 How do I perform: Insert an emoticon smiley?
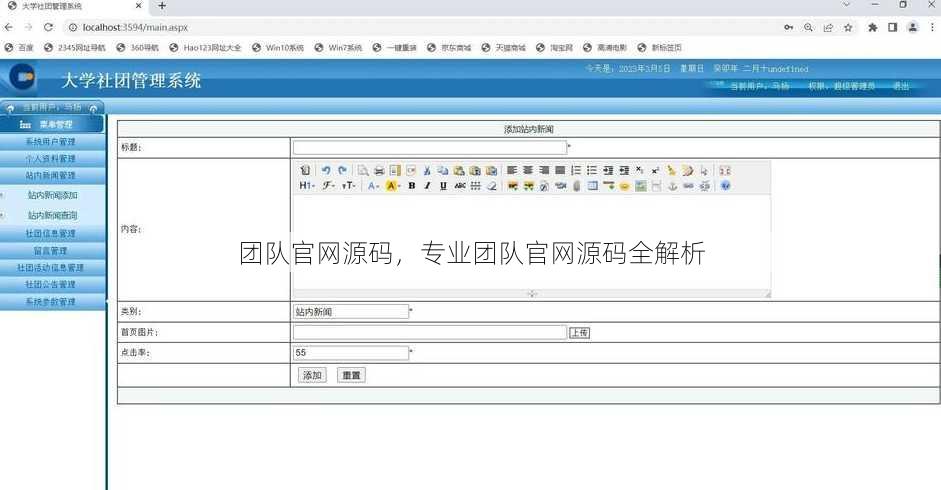point(624,186)
